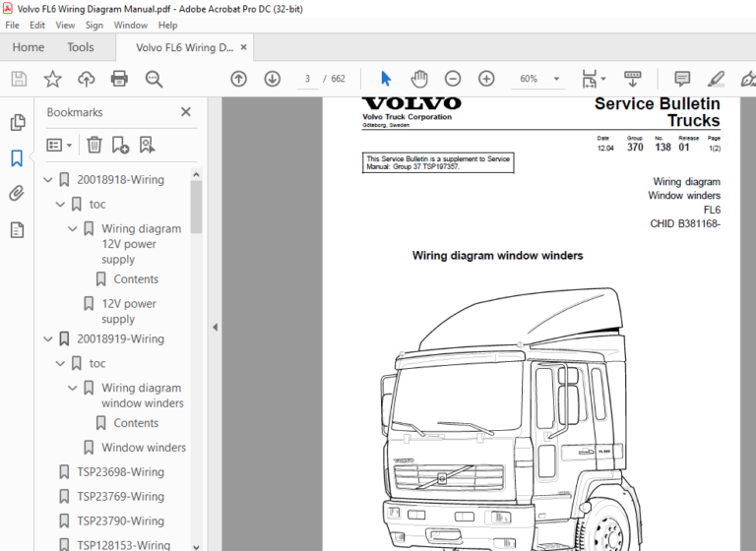
Task: Delete selected bookmark trash icon
Action: [x=94, y=145]
